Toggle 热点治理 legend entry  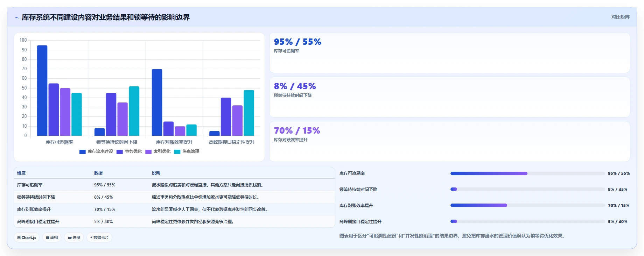tap(187, 151)
